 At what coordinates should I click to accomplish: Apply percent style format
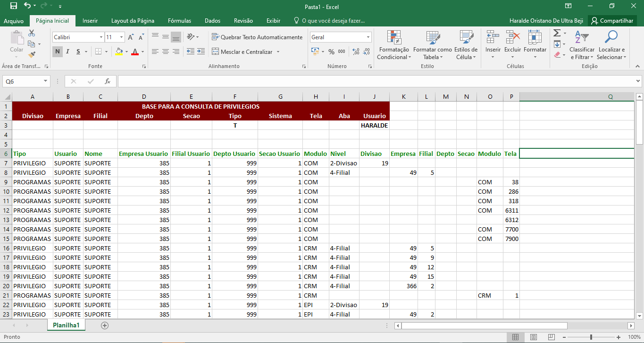point(331,51)
